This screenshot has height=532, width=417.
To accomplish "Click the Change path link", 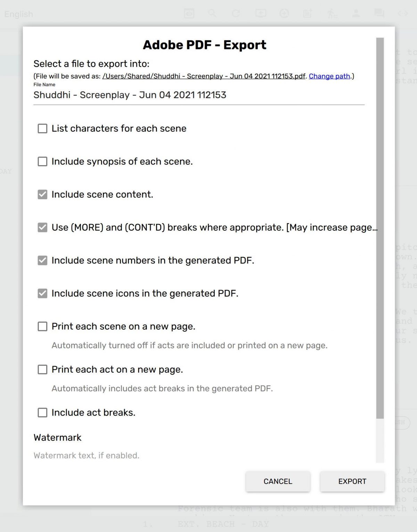I will coord(329,76).
